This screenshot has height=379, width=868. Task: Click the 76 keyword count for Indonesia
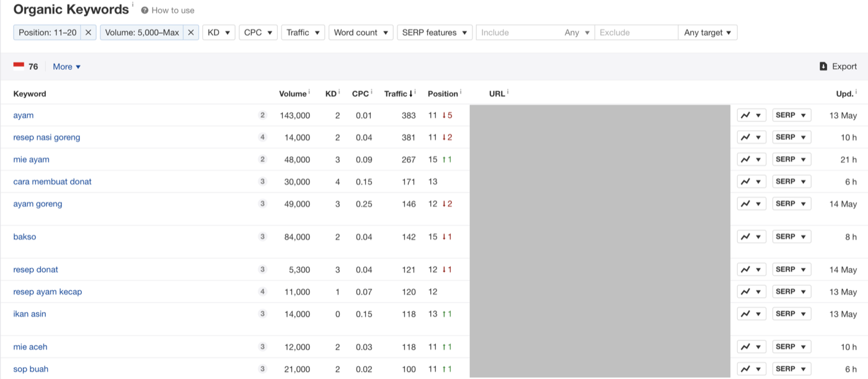[33, 66]
